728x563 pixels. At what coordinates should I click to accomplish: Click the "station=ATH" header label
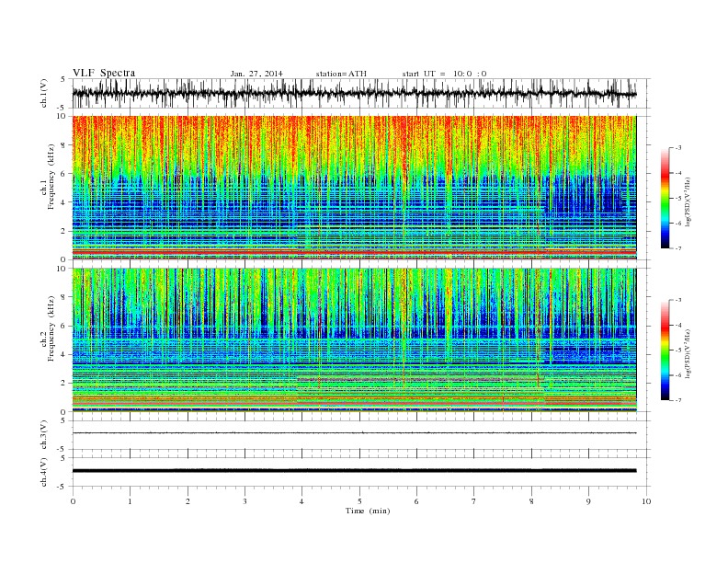point(341,74)
